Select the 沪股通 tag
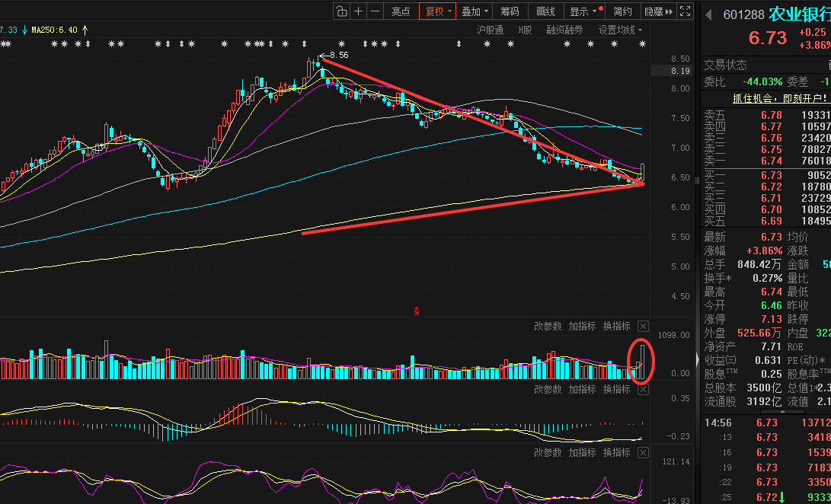The height and width of the screenshot is (504, 831). click(x=490, y=30)
